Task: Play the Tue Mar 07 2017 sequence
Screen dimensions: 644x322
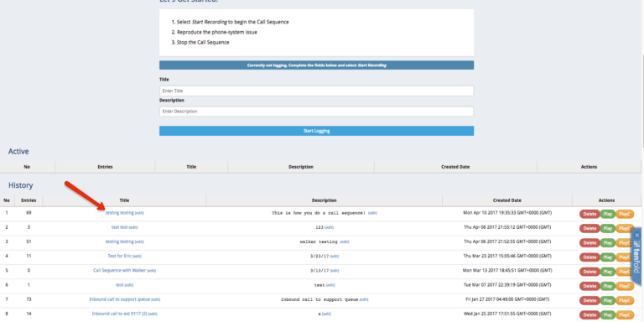Action: [608, 286]
